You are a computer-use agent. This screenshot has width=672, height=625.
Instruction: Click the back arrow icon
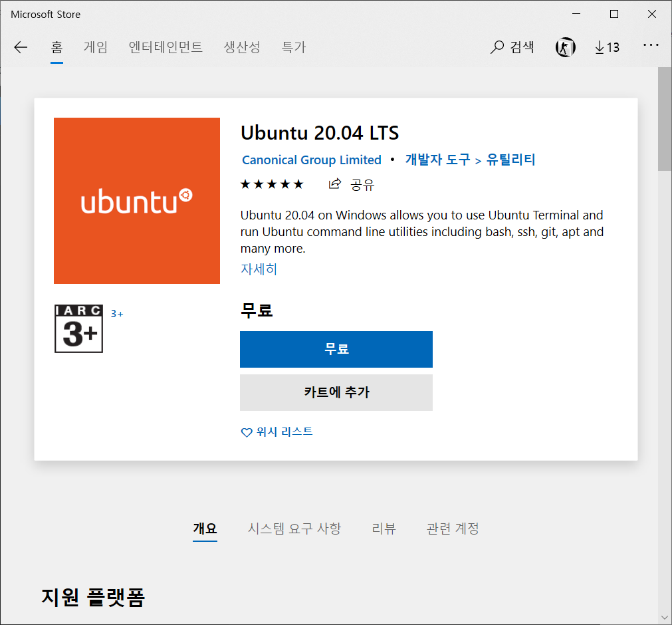(x=21, y=47)
